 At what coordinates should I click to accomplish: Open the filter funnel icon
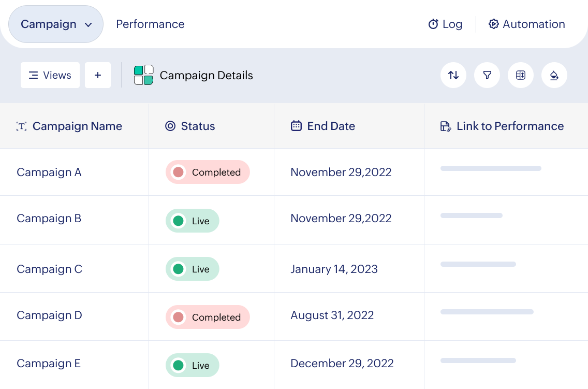[487, 75]
